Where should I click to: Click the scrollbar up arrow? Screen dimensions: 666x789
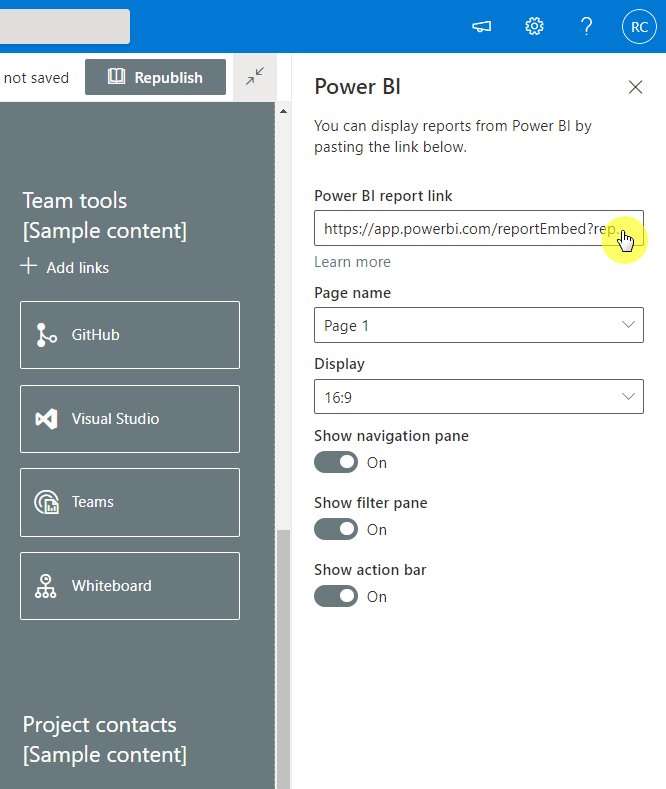pyautogui.click(x=284, y=111)
